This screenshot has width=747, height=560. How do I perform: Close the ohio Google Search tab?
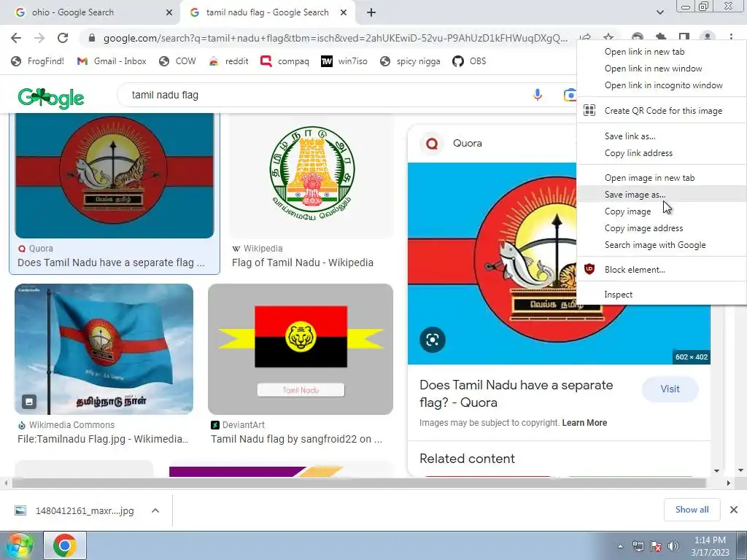click(x=169, y=13)
